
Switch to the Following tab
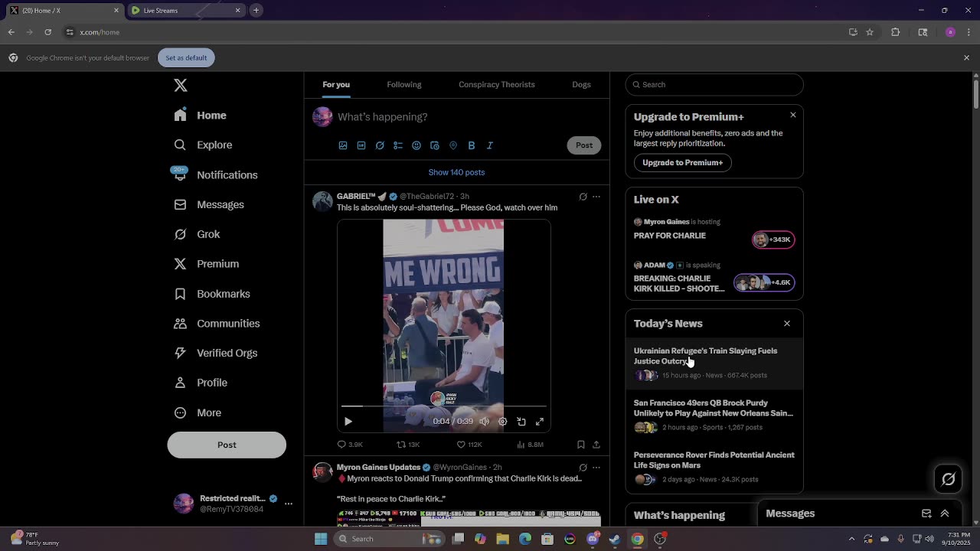(404, 84)
